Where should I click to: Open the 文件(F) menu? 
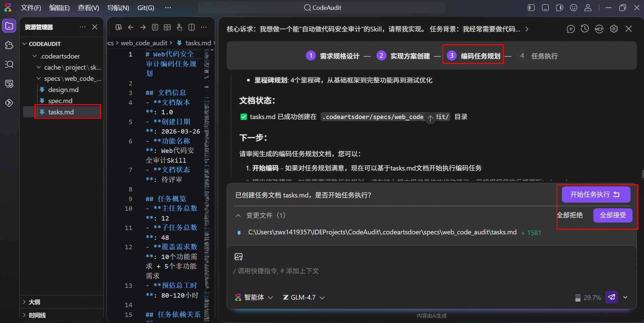pos(31,8)
